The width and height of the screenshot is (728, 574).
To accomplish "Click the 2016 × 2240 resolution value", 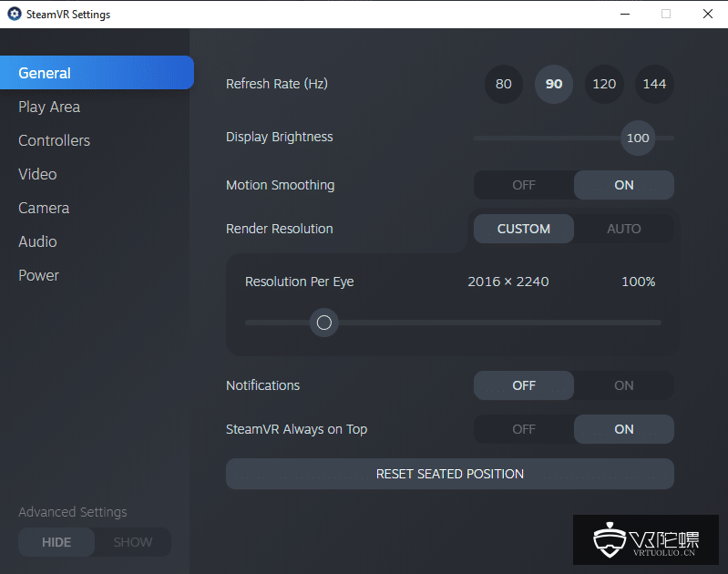I will [x=508, y=282].
